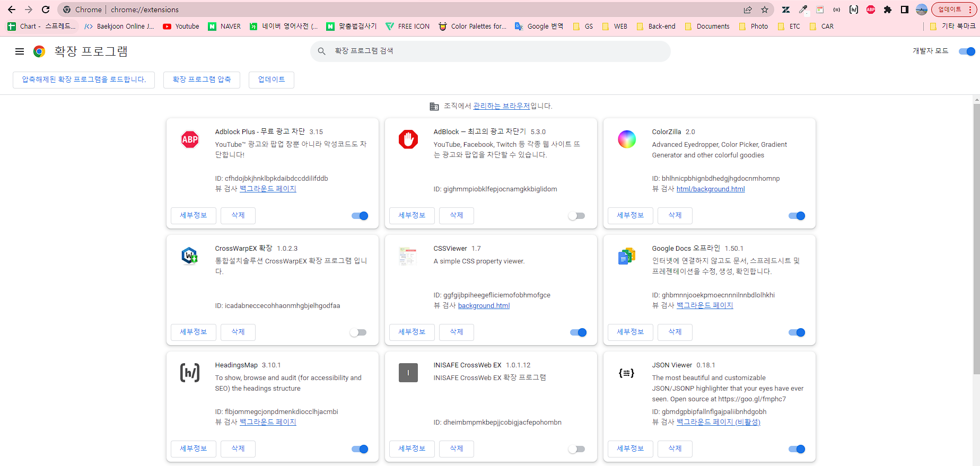This screenshot has height=466, width=980.
Task: Enable INISAFE CrossWeb EX extension
Action: click(576, 449)
